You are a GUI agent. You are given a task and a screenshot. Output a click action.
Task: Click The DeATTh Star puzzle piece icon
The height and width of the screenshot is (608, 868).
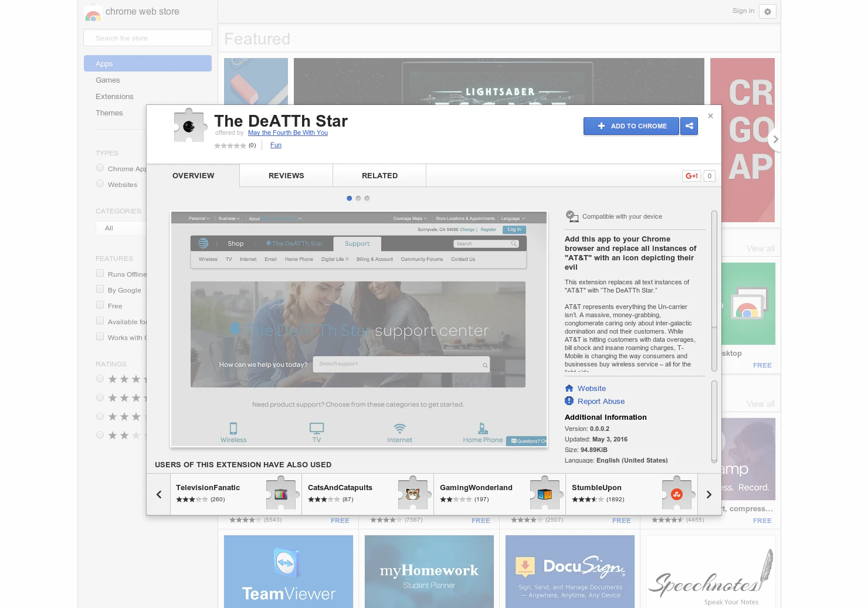(191, 125)
